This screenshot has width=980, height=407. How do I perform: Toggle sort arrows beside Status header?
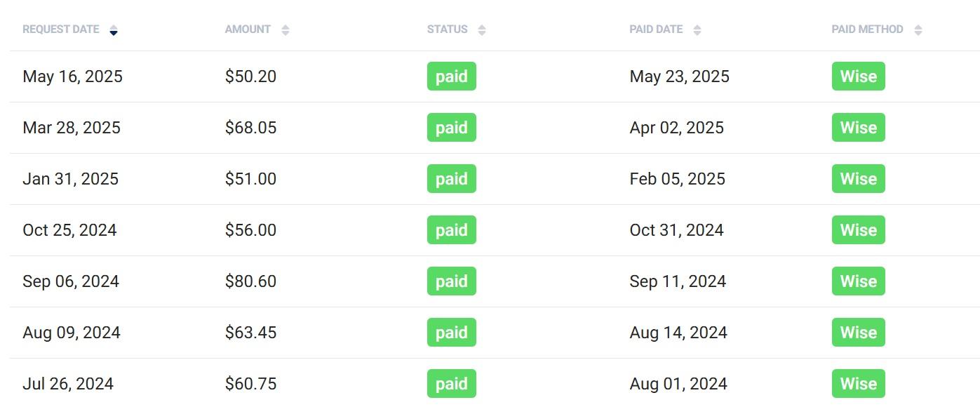click(x=482, y=30)
